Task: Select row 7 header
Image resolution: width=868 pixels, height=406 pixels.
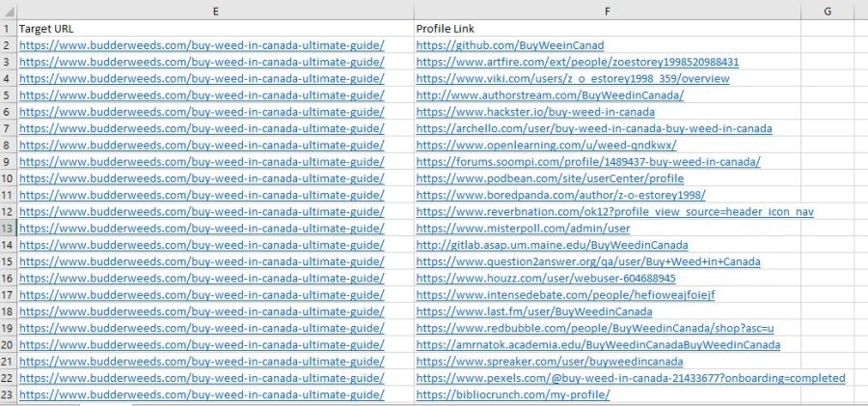Action: pyautogui.click(x=9, y=128)
